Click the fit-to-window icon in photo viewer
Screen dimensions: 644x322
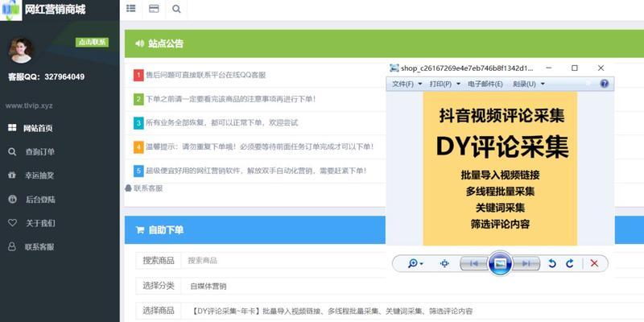click(444, 263)
